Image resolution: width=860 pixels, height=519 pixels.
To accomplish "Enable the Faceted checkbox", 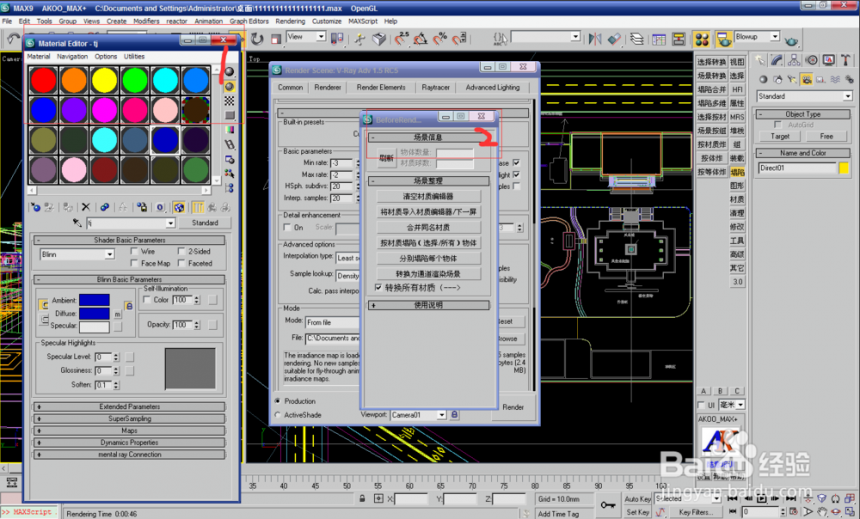I will click(181, 263).
